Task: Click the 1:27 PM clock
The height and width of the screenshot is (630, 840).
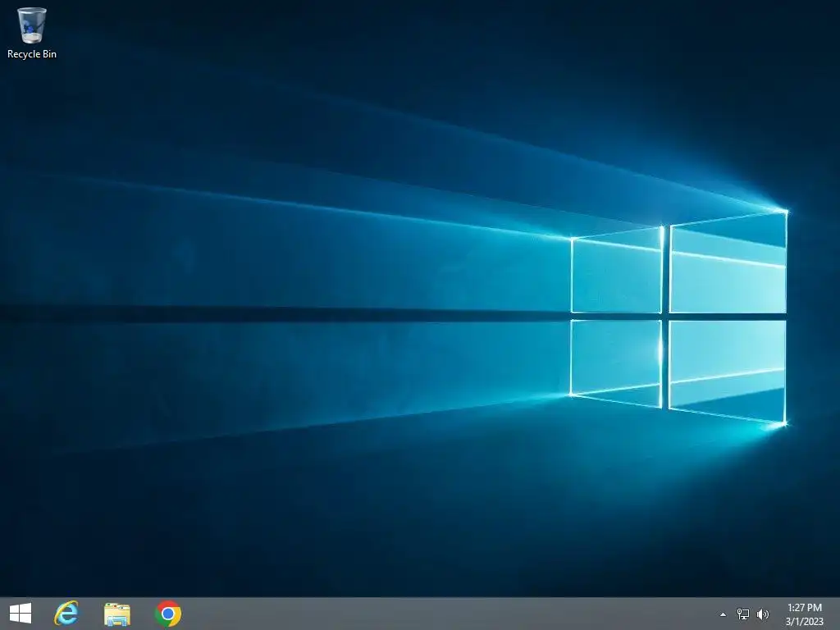Action: pos(804,608)
